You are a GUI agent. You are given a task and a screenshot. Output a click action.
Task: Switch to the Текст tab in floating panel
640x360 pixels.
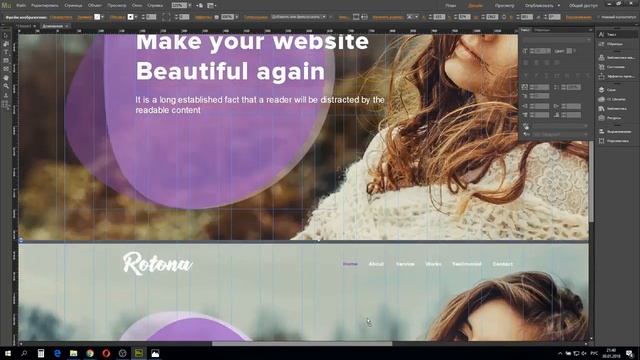(x=526, y=30)
